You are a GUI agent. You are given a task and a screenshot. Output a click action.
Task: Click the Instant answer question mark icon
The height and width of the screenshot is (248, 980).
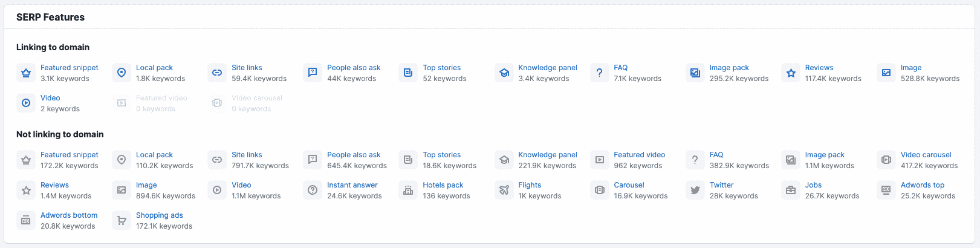[x=313, y=191]
